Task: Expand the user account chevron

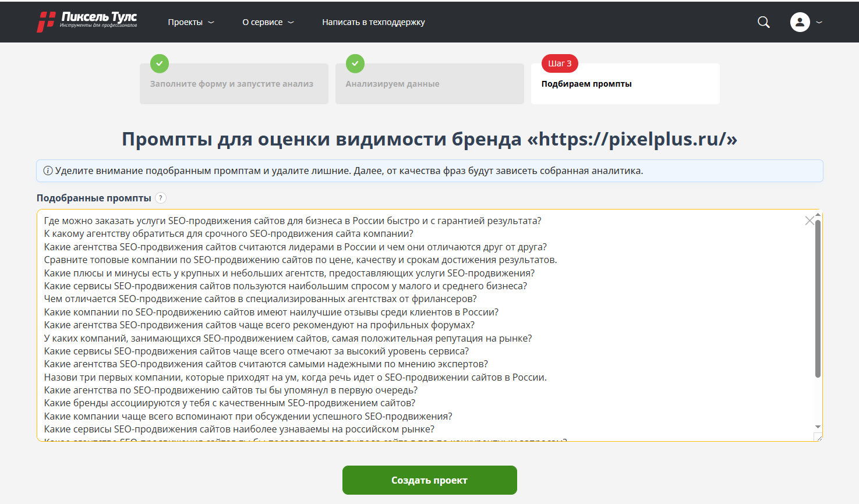Action: (x=819, y=22)
